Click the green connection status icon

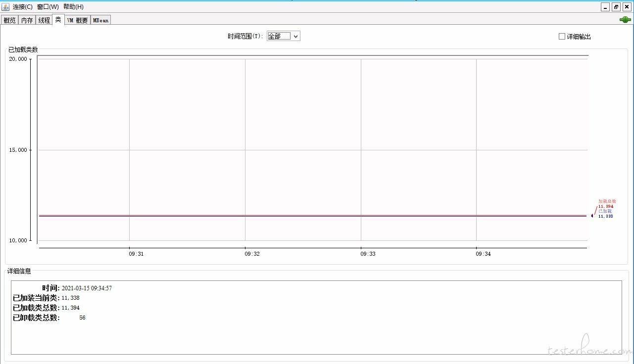point(625,20)
